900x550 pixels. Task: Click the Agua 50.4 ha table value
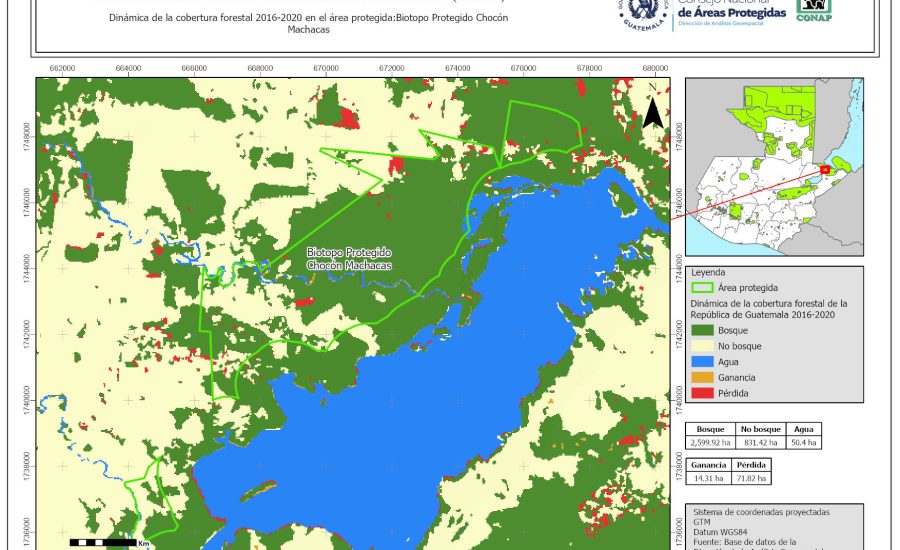pyautogui.click(x=804, y=441)
